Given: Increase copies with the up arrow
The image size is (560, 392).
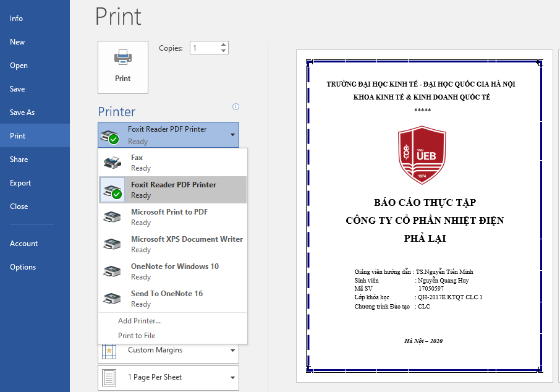Looking at the screenshot, I should coord(224,45).
